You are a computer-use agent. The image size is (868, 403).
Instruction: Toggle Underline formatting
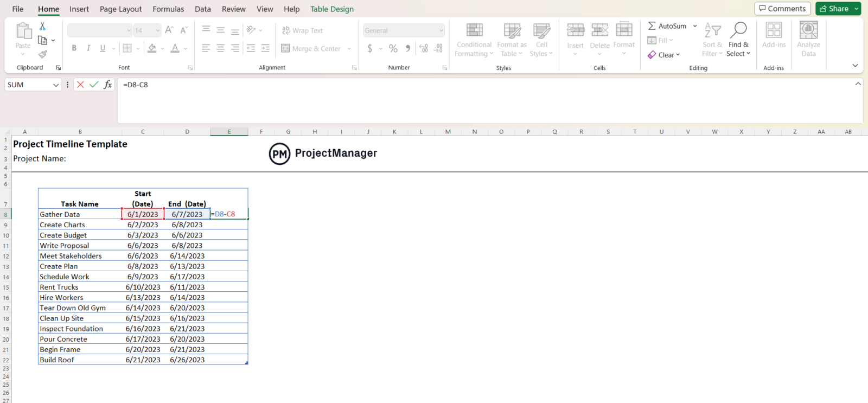[103, 48]
